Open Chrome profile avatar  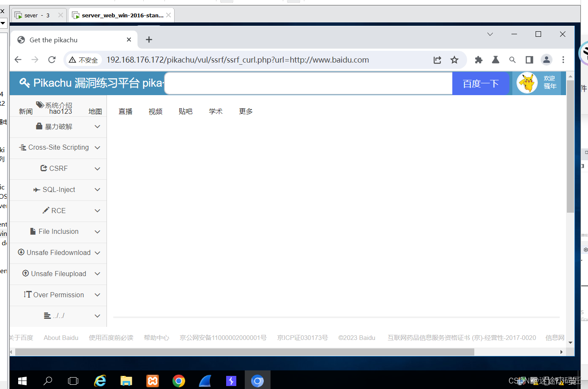547,60
